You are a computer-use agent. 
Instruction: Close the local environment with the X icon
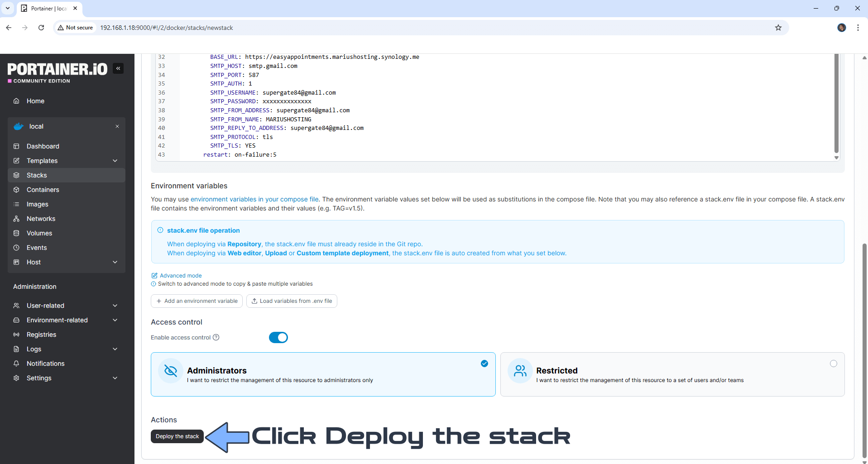tap(117, 126)
